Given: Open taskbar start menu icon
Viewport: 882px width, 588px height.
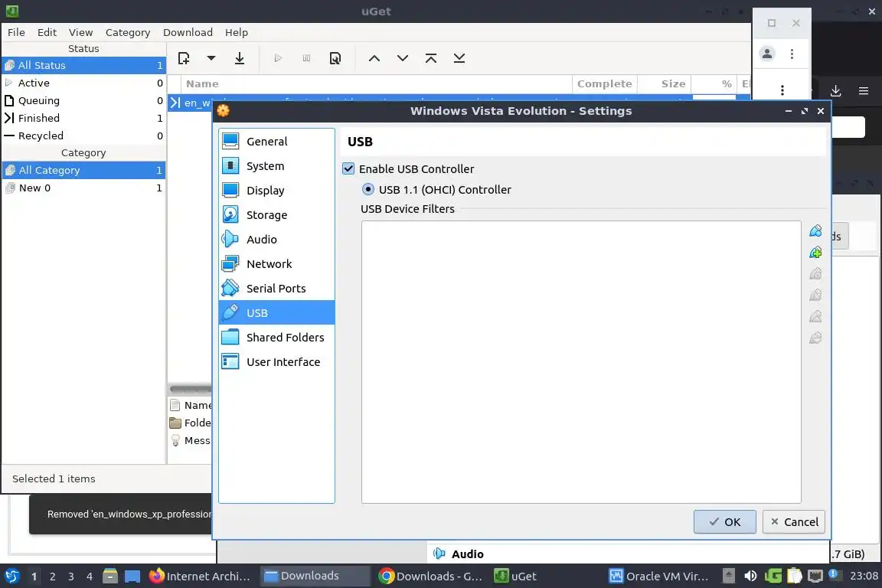Looking at the screenshot, I should [11, 576].
